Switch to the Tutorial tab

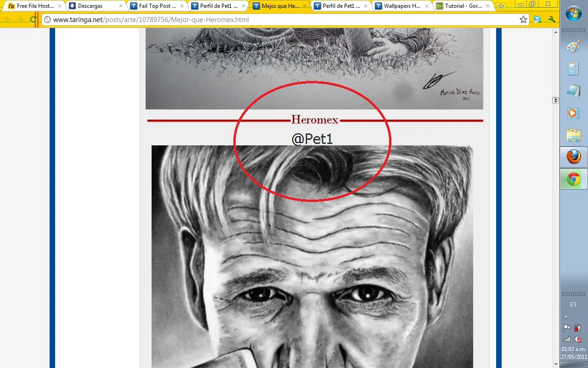463,6
